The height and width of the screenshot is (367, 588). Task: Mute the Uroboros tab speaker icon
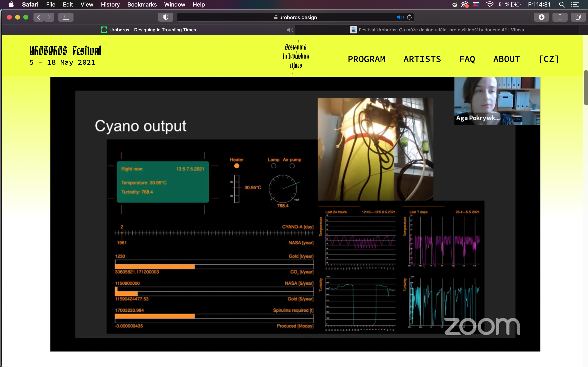(x=290, y=30)
